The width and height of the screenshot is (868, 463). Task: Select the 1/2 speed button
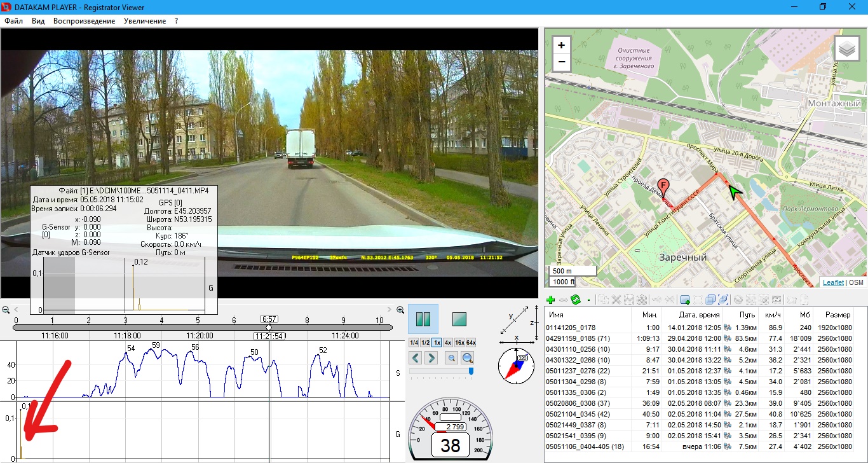pos(426,342)
